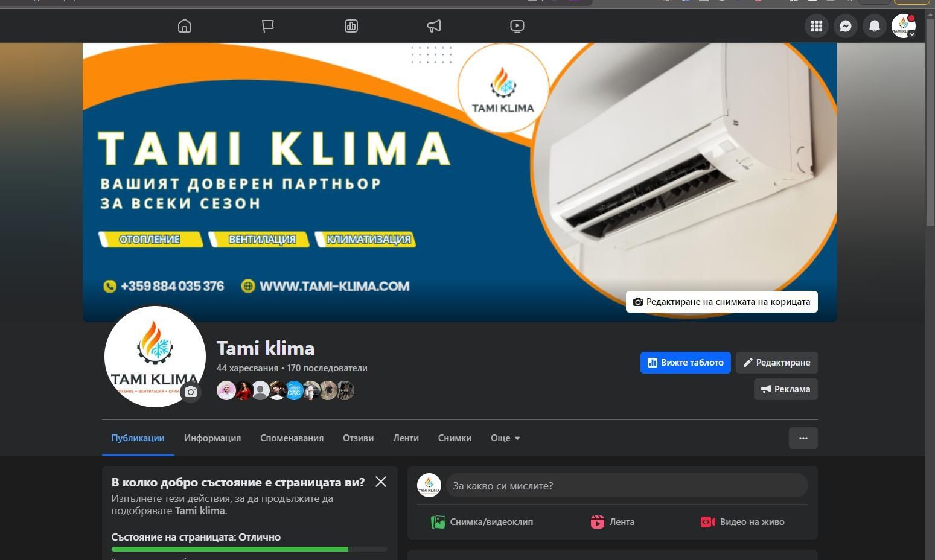The width and height of the screenshot is (935, 560).
Task: Open Pages flag icon in top bar
Action: pyautogui.click(x=268, y=26)
